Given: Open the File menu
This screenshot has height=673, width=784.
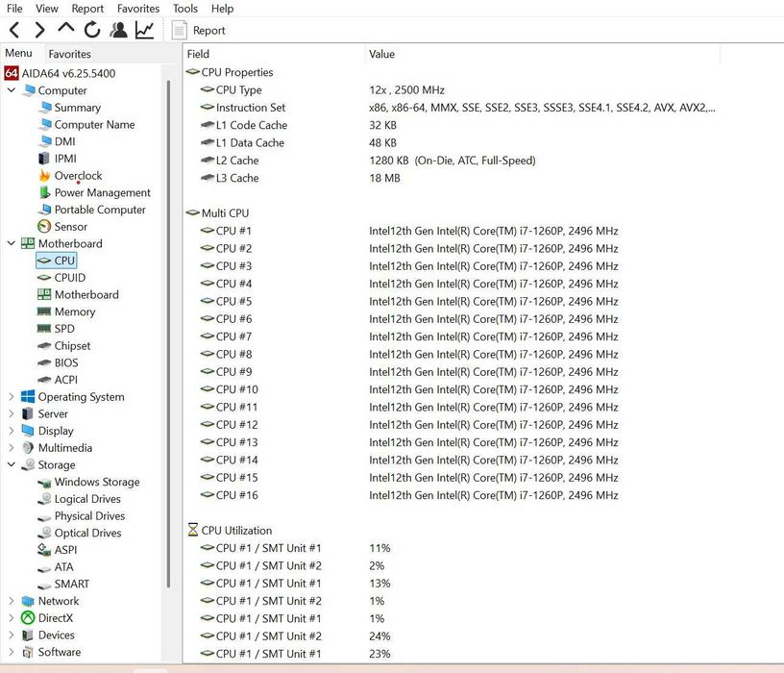Looking at the screenshot, I should (x=14, y=9).
